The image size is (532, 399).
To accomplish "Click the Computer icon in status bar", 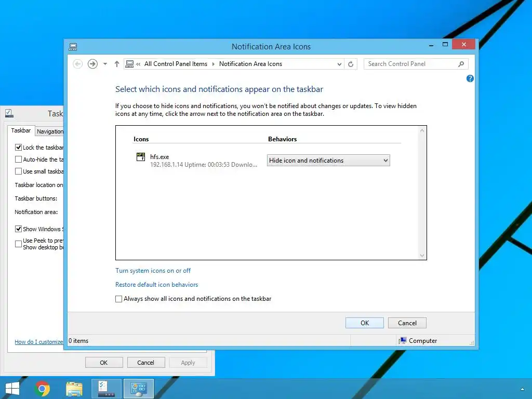I will click(x=403, y=340).
